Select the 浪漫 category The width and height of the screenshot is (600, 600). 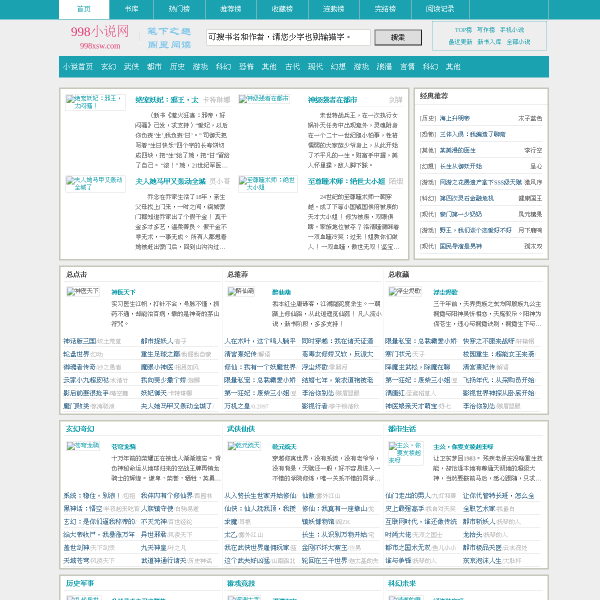[x=384, y=67]
